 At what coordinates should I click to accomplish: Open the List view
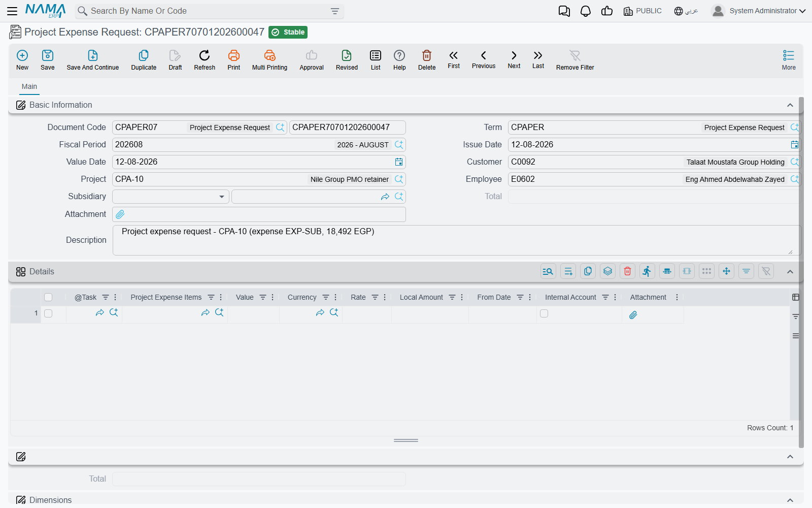[x=376, y=60]
